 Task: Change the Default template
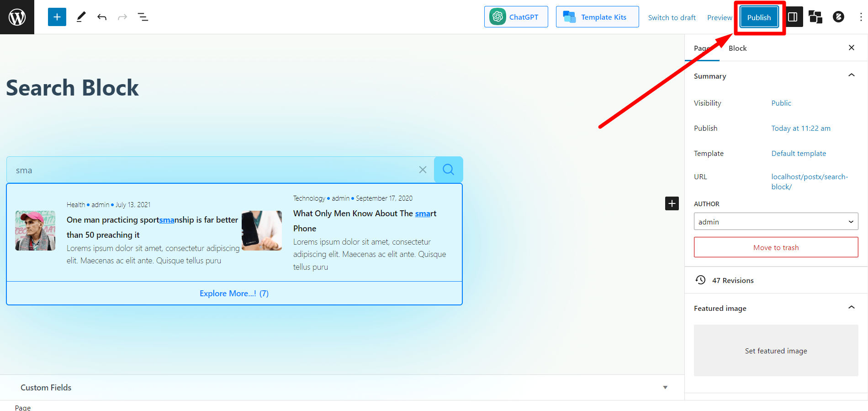(799, 153)
